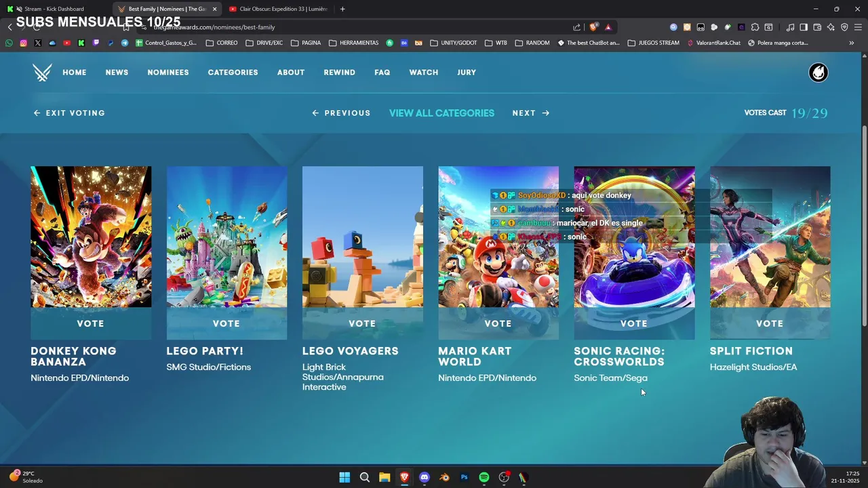868x488 pixels.
Task: Vote for Split Fiction
Action: tap(770, 324)
